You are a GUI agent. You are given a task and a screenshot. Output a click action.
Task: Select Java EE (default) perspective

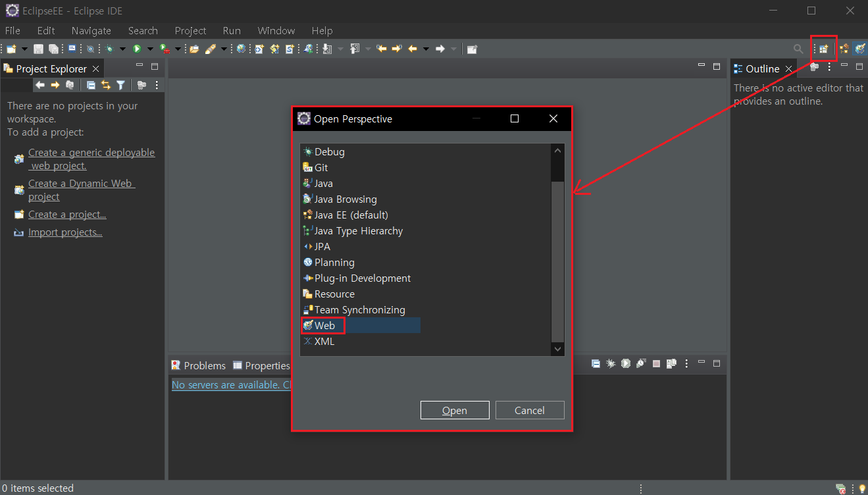345,215
